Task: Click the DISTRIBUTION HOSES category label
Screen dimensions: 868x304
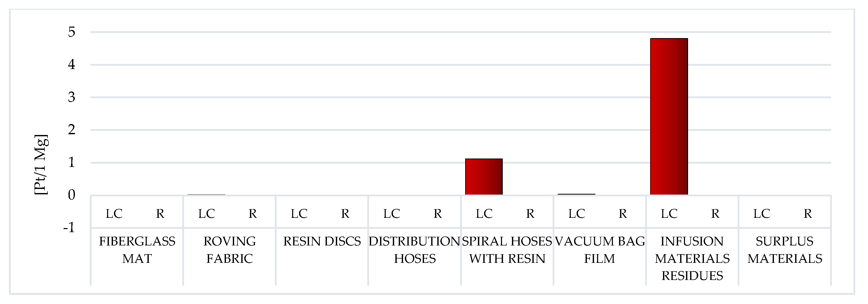Action: click(x=415, y=250)
